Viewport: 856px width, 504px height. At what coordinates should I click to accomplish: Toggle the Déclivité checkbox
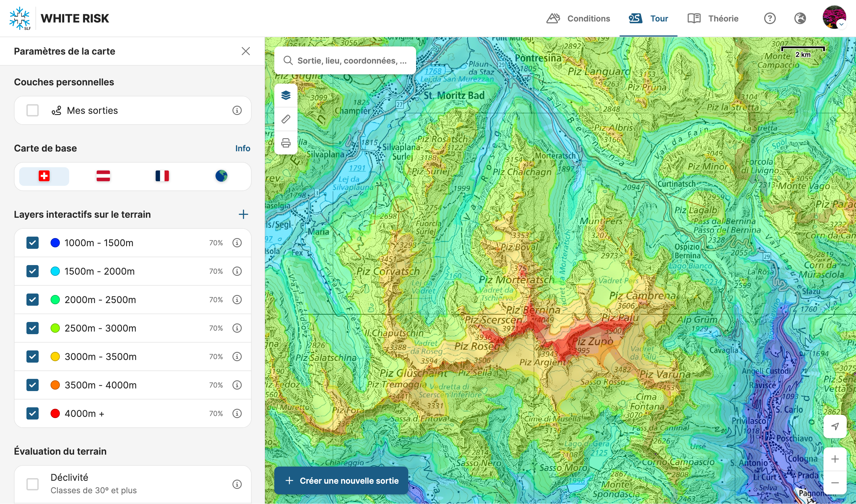(x=33, y=484)
